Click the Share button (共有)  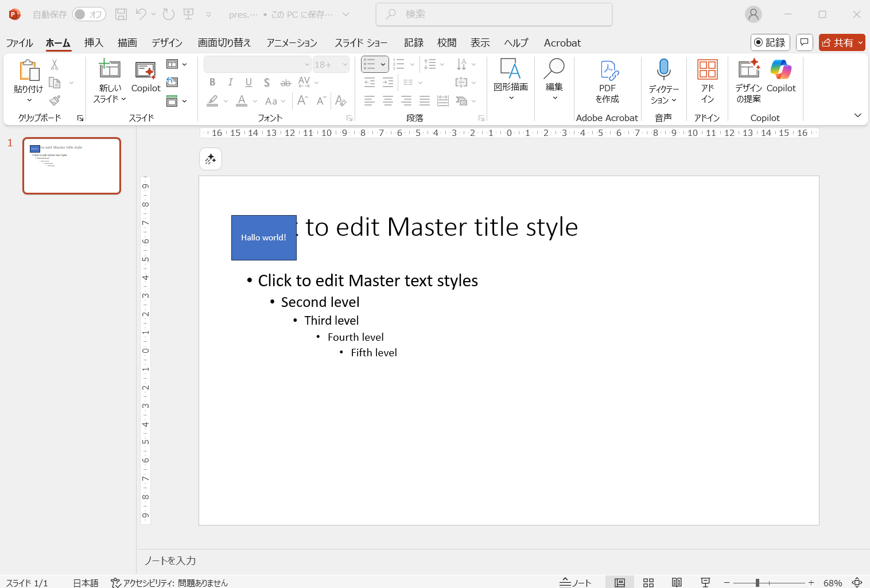pos(838,43)
